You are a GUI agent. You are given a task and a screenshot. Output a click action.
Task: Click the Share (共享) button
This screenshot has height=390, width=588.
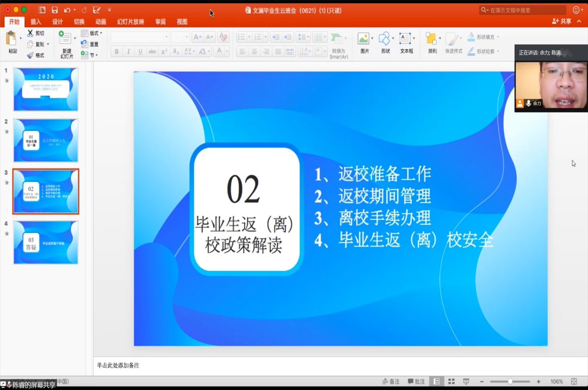pos(562,21)
